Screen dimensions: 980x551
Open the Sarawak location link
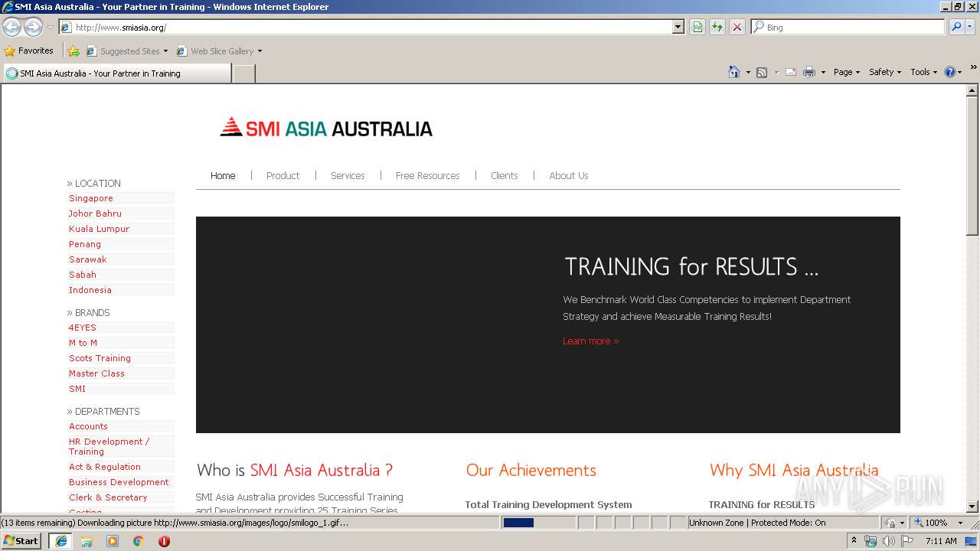87,259
